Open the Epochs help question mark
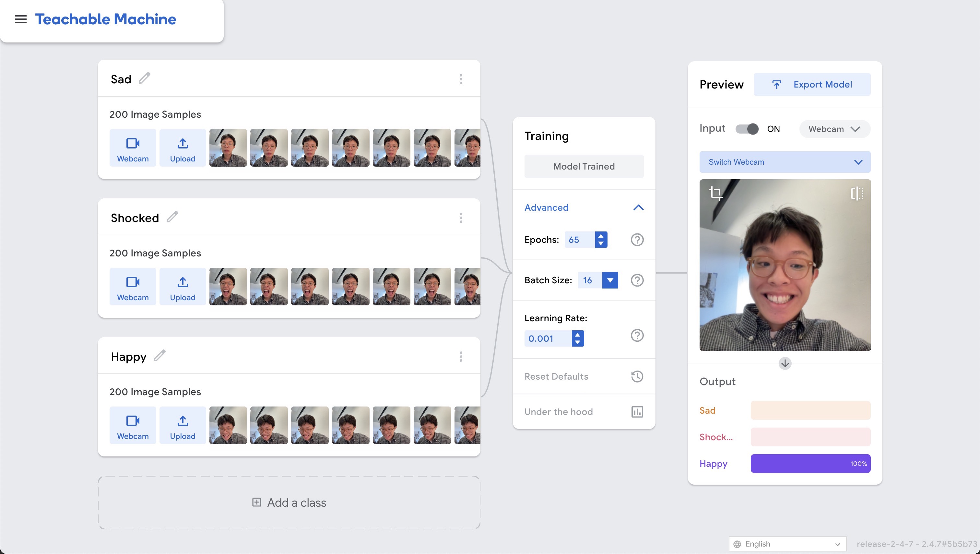Viewport: 980px width, 554px height. point(637,240)
